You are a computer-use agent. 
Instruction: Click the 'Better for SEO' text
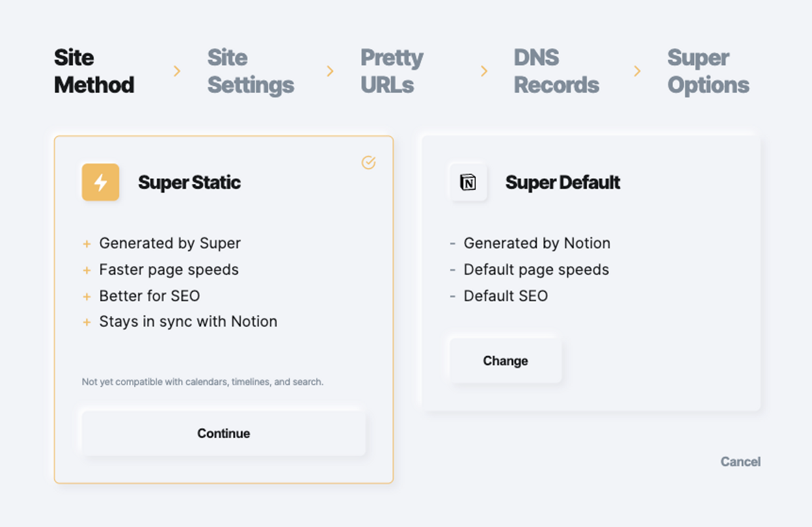[150, 296]
